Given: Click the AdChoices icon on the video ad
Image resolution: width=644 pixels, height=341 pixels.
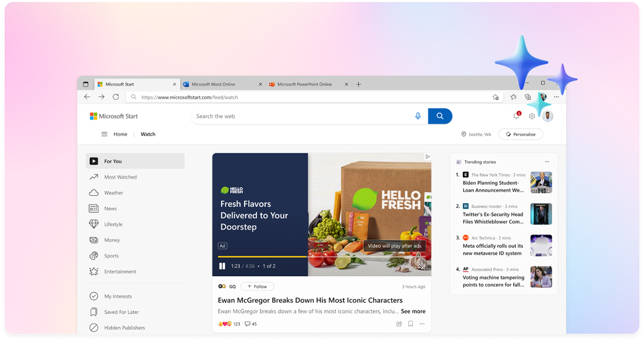Looking at the screenshot, I should click(428, 157).
